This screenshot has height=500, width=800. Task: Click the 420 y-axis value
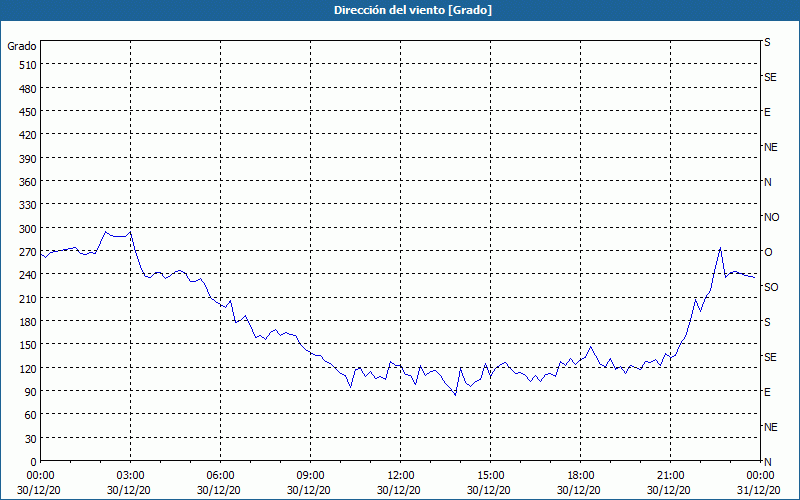pos(28,135)
